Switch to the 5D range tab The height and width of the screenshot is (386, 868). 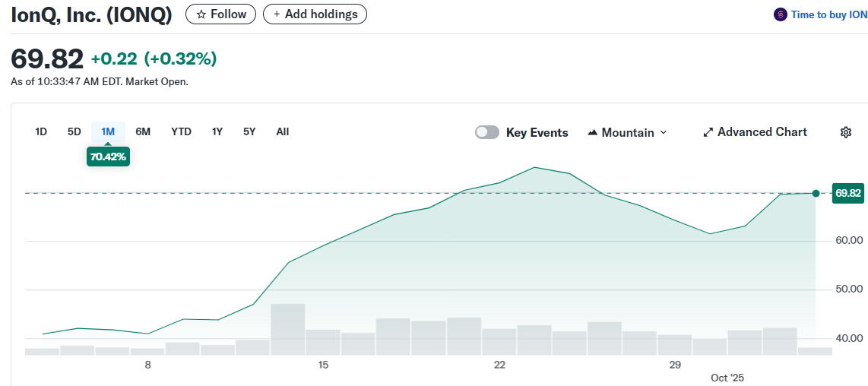click(74, 131)
